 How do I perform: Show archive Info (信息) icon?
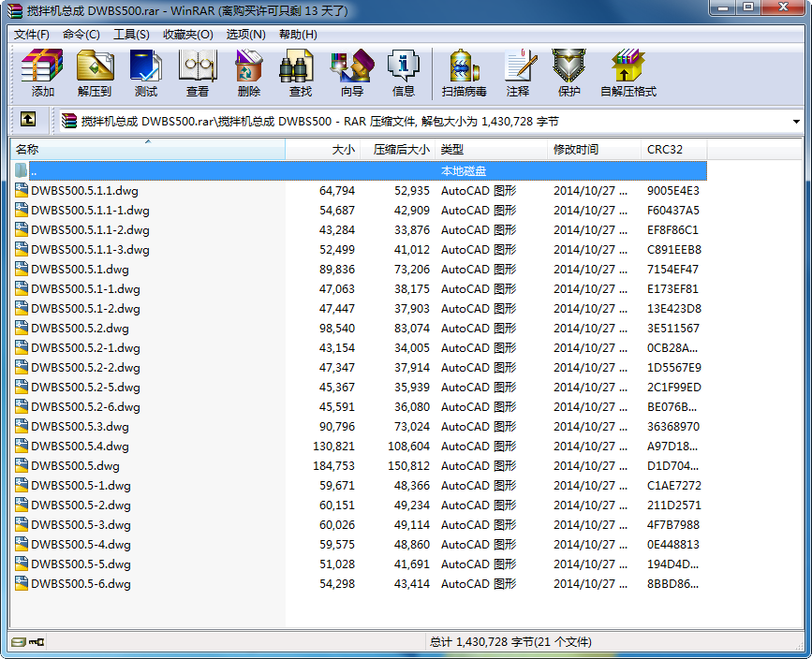(x=404, y=73)
